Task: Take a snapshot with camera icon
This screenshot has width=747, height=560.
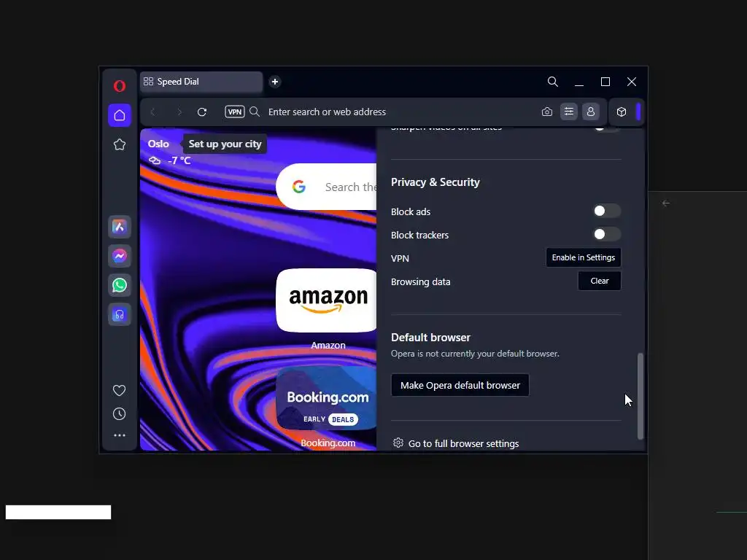Action: 547,112
